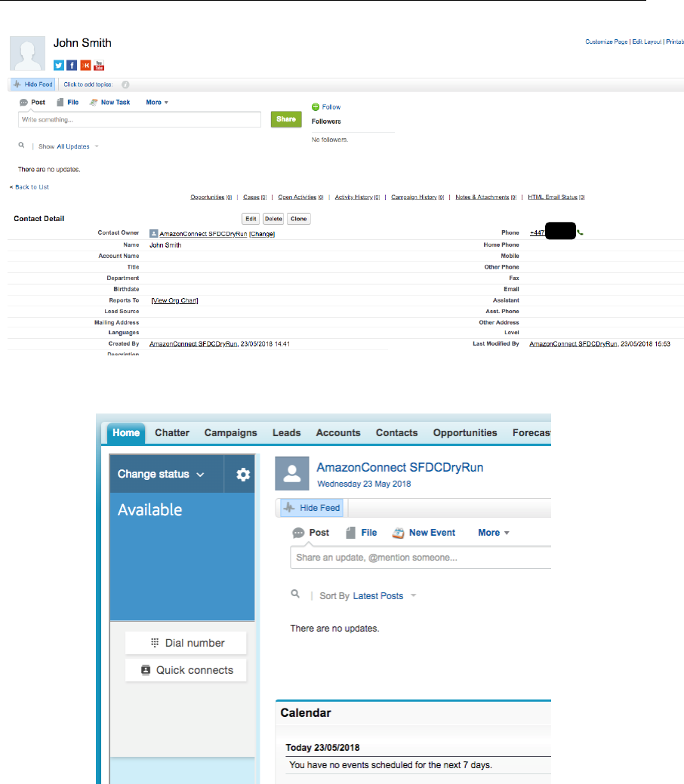Open John Smith's YouTube icon
684x784 pixels.
[99, 66]
